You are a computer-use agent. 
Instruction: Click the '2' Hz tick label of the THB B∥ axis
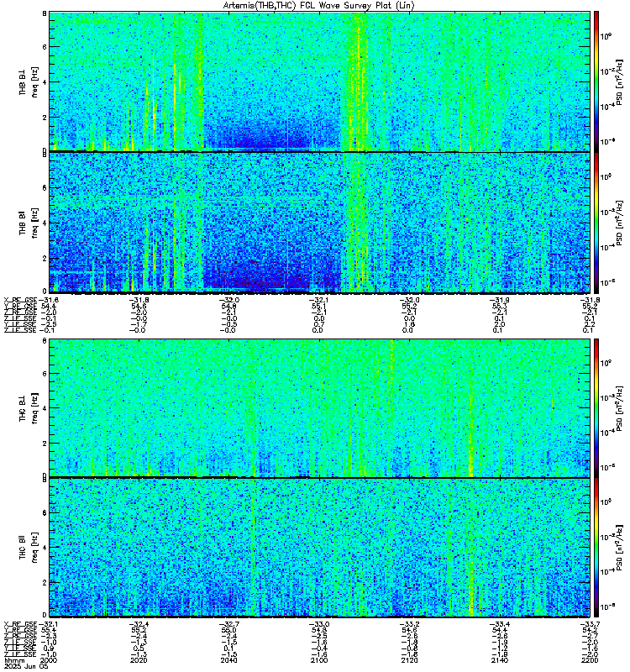pyautogui.click(x=45, y=258)
